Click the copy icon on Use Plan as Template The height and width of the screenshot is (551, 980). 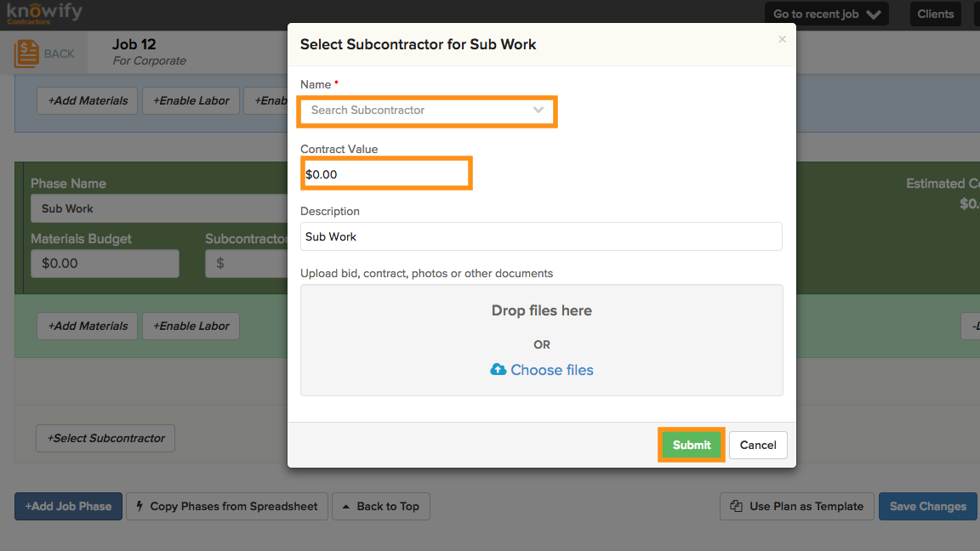coord(737,507)
